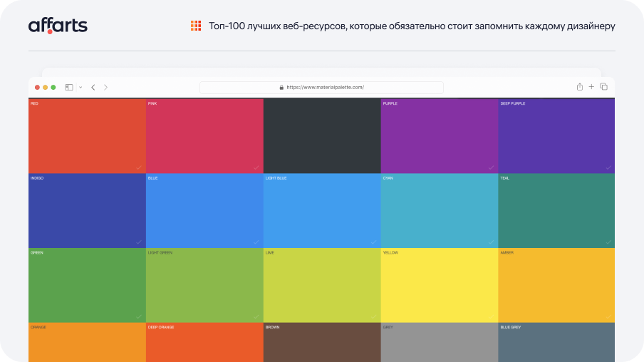
Task: Click the checkmark on Amber tile
Action: [x=608, y=317]
